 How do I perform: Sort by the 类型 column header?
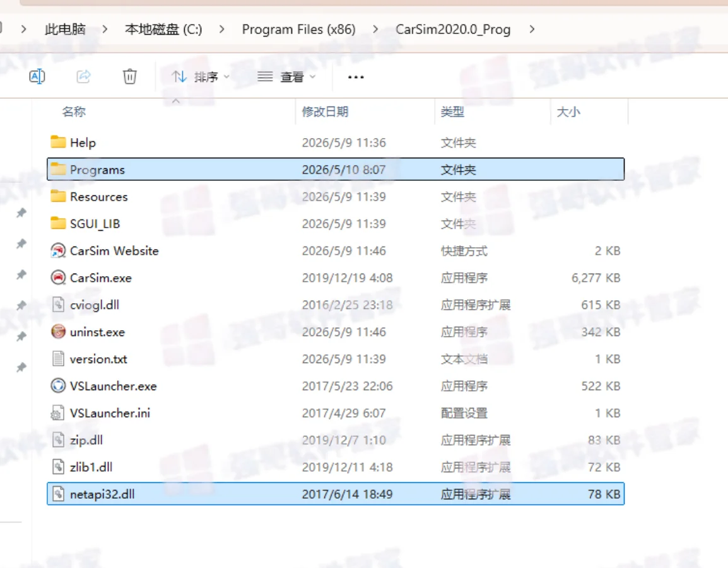pos(452,112)
